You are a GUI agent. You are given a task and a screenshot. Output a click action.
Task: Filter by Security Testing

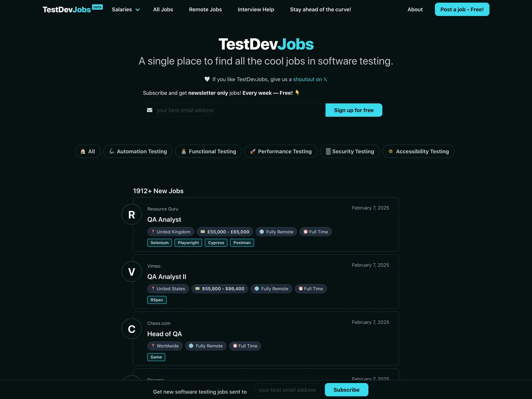(x=350, y=151)
